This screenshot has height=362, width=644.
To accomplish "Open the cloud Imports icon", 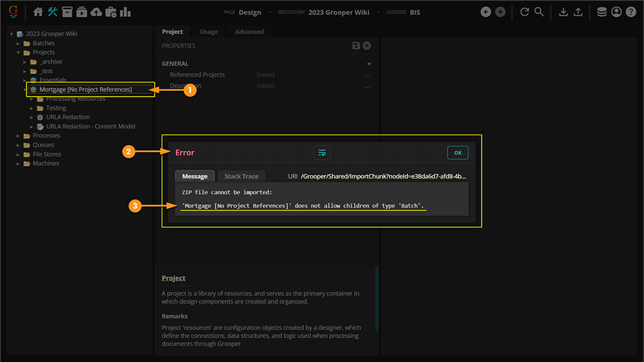I will (96, 12).
